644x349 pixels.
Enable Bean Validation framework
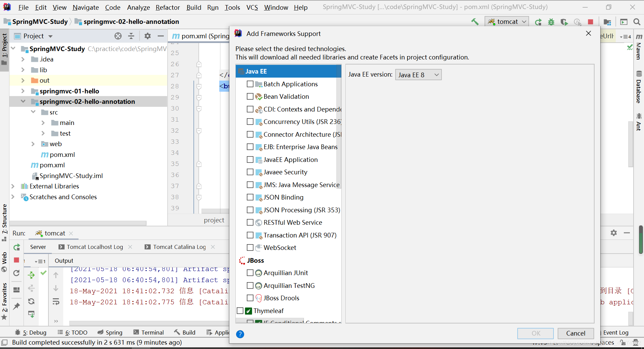(250, 96)
